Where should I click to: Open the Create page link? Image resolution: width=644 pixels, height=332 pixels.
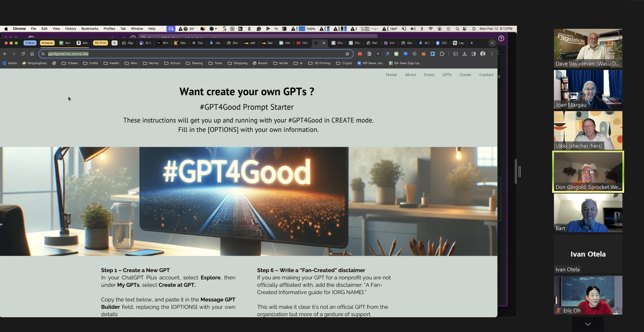[x=466, y=75]
